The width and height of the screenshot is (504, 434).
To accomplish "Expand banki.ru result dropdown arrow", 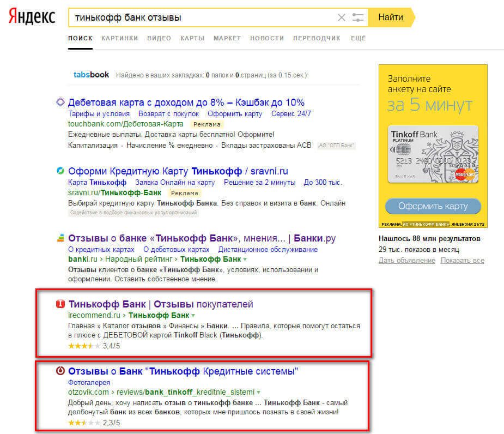I will 245,260.
